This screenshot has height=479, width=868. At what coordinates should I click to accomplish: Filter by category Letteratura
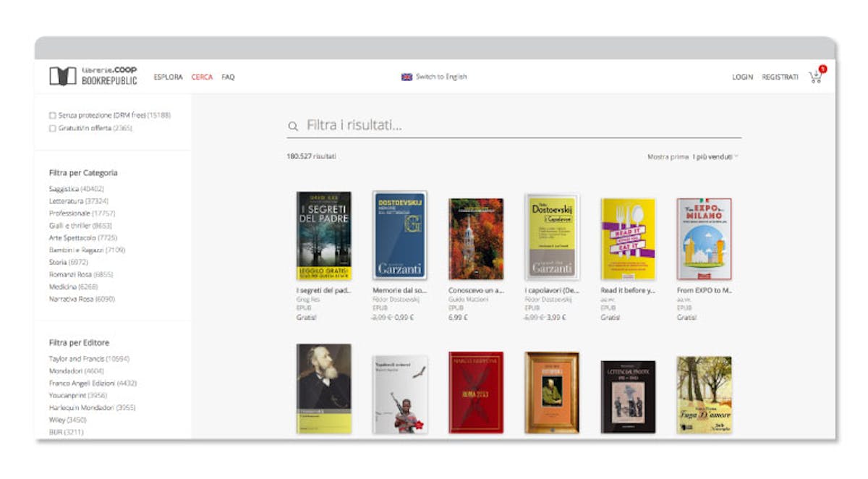tap(79, 201)
